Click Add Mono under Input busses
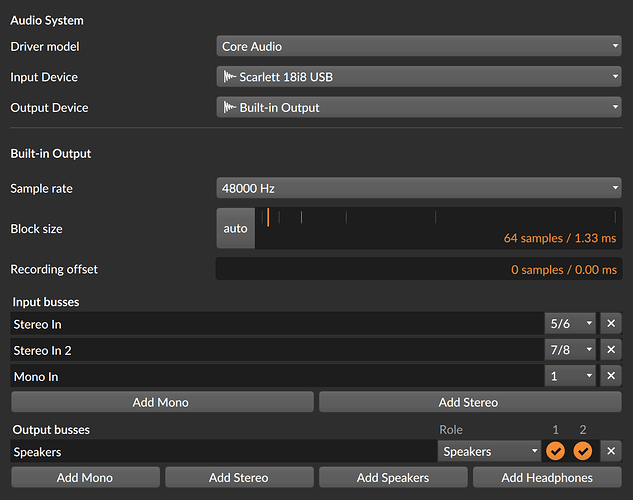 click(162, 402)
